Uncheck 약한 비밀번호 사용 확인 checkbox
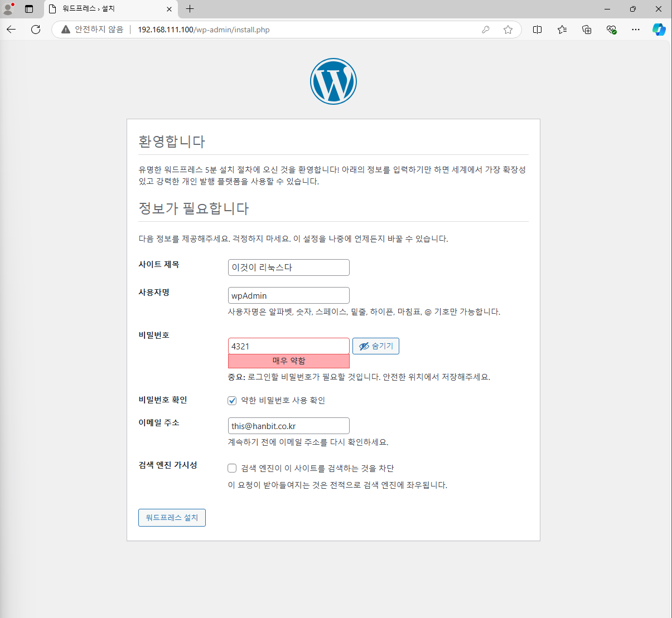 [x=232, y=401]
